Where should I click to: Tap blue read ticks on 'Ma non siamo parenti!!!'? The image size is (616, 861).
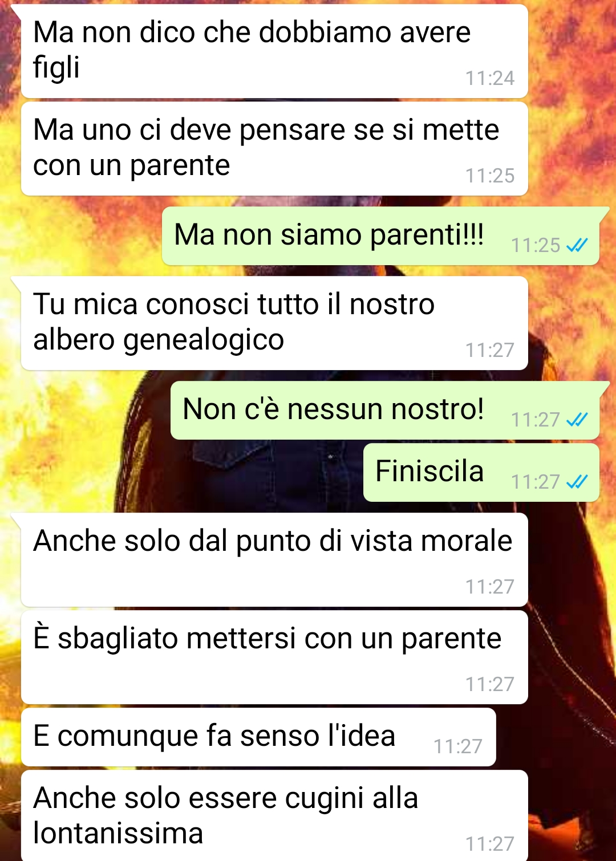[577, 245]
